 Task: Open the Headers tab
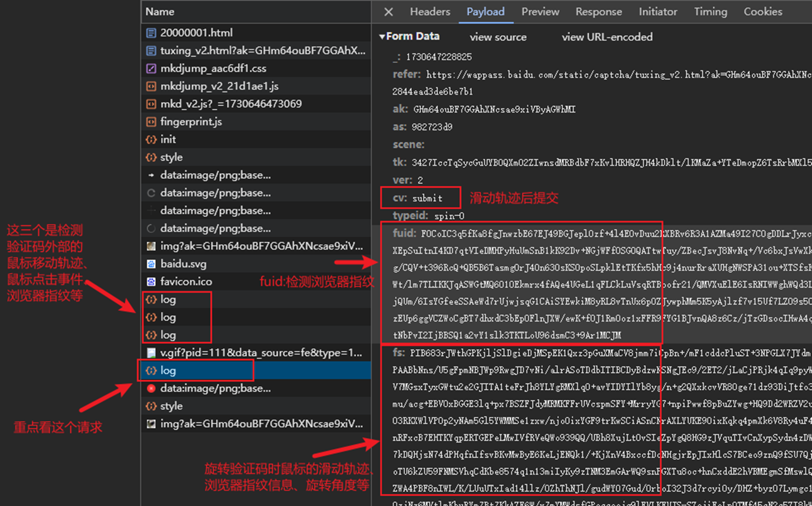pyautogui.click(x=430, y=12)
